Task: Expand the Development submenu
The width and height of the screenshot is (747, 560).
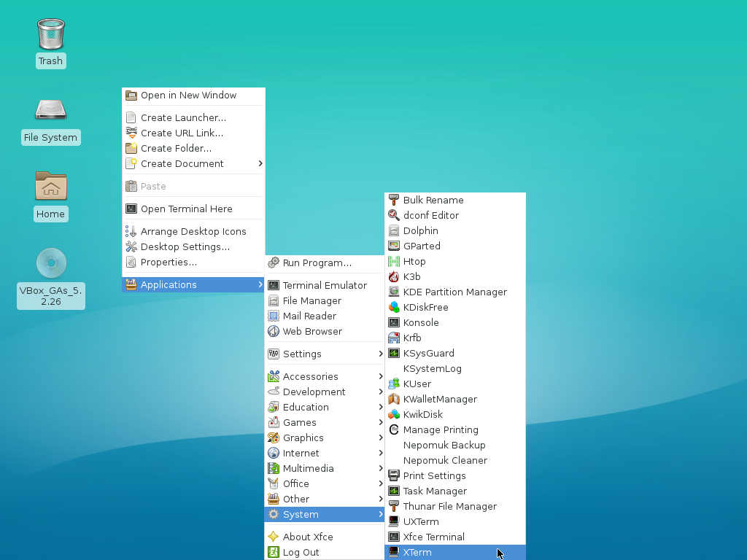Action: [x=325, y=392]
